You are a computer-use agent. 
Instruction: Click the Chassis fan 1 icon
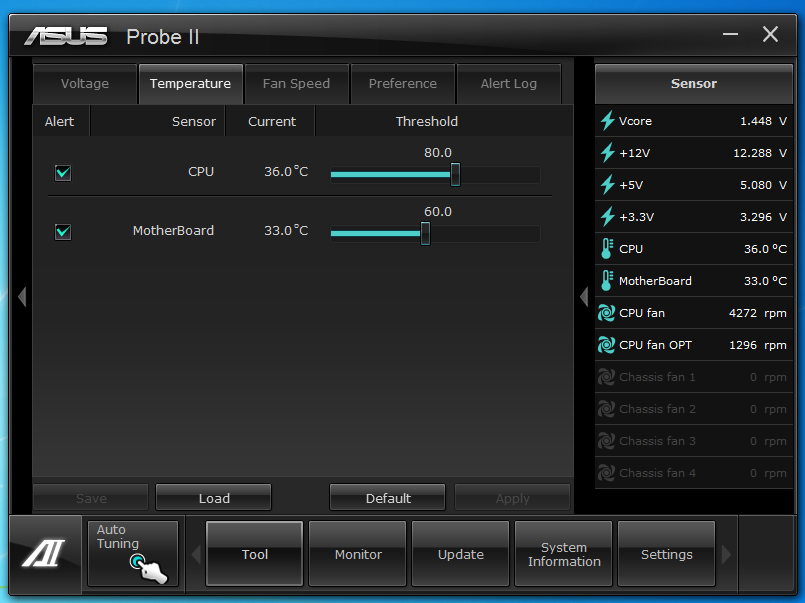(606, 377)
